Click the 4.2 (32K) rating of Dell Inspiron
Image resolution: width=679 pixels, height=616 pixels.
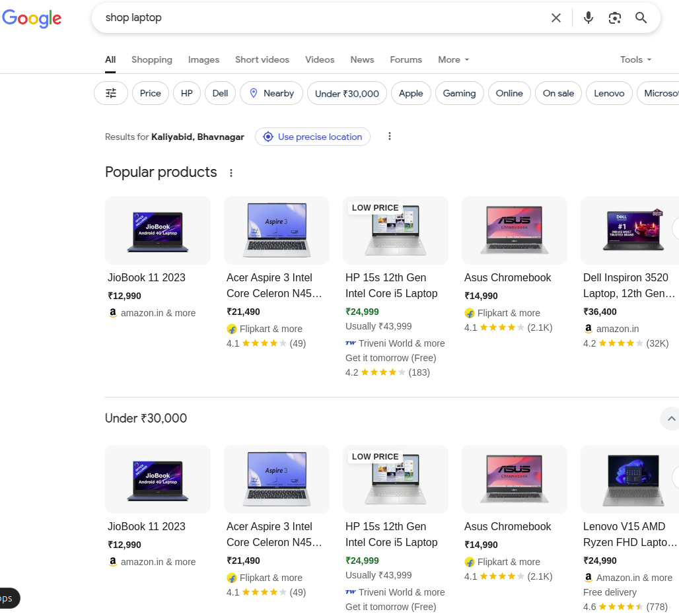[x=625, y=343]
